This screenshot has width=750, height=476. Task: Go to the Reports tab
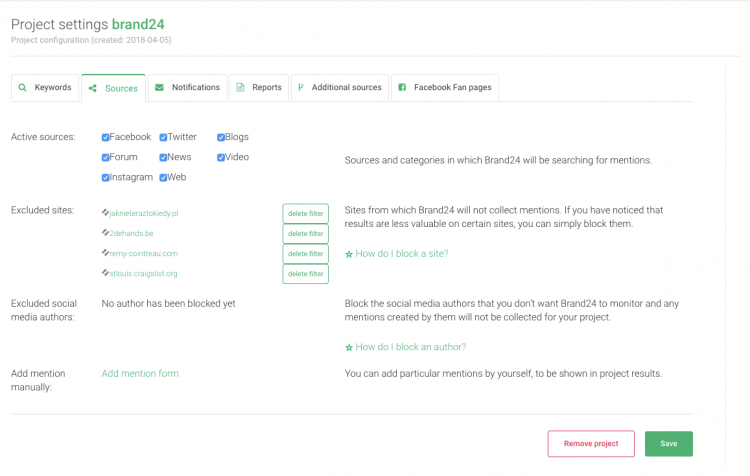click(x=259, y=88)
